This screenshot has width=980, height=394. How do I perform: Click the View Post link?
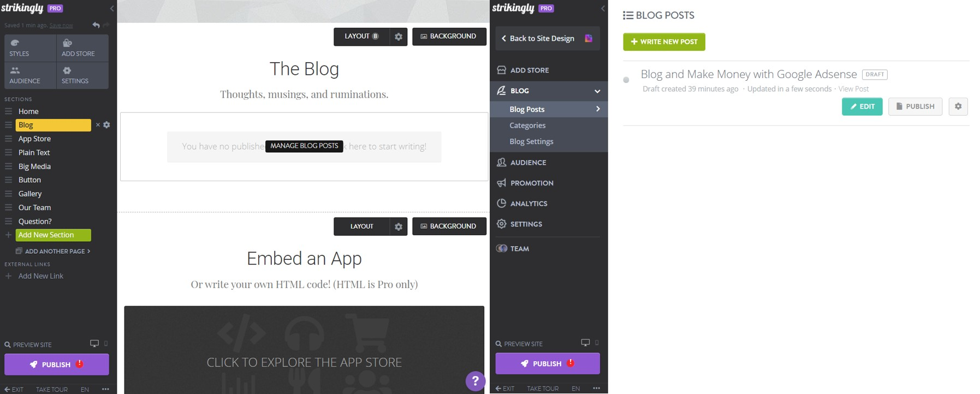(853, 89)
